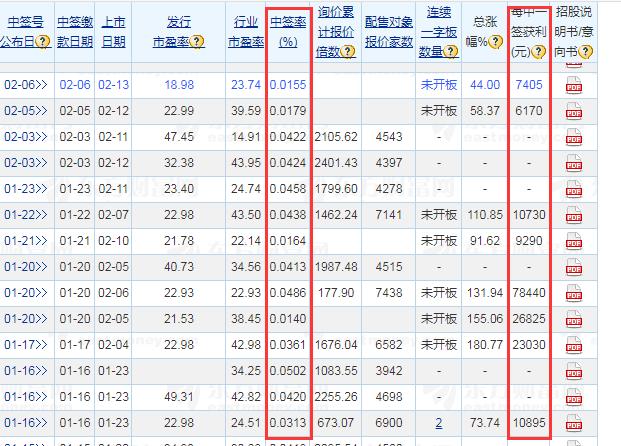Click help icon beside 每中一签获利(元) header
The height and width of the screenshot is (446, 621).
click(x=538, y=51)
